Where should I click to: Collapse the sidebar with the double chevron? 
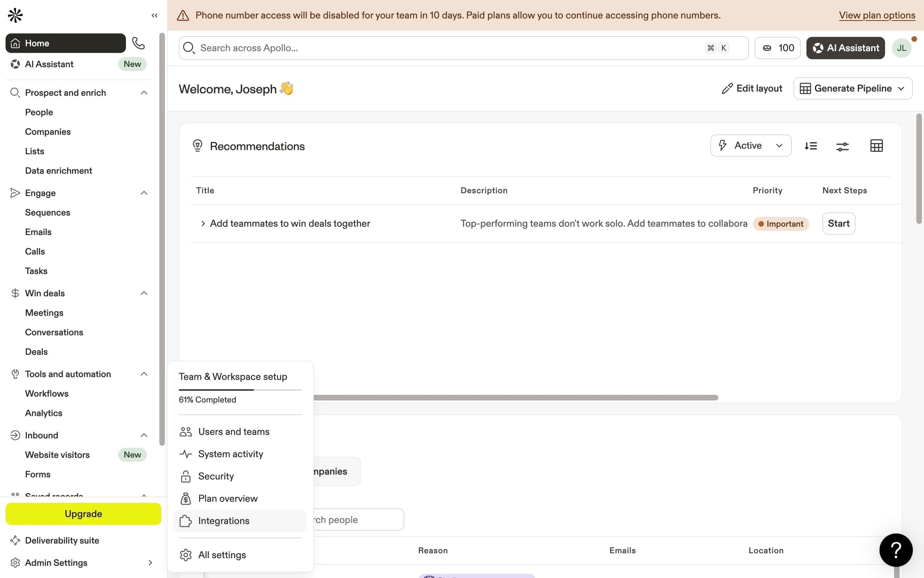[x=154, y=15]
